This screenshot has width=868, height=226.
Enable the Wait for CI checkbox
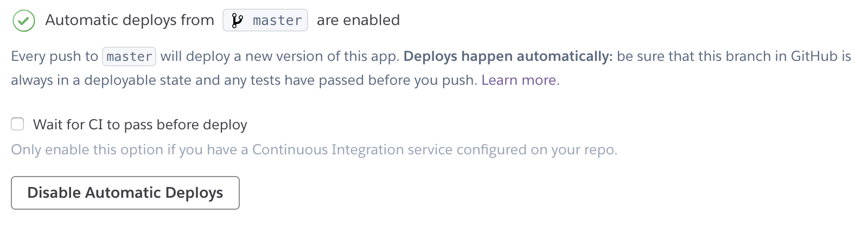(x=18, y=124)
